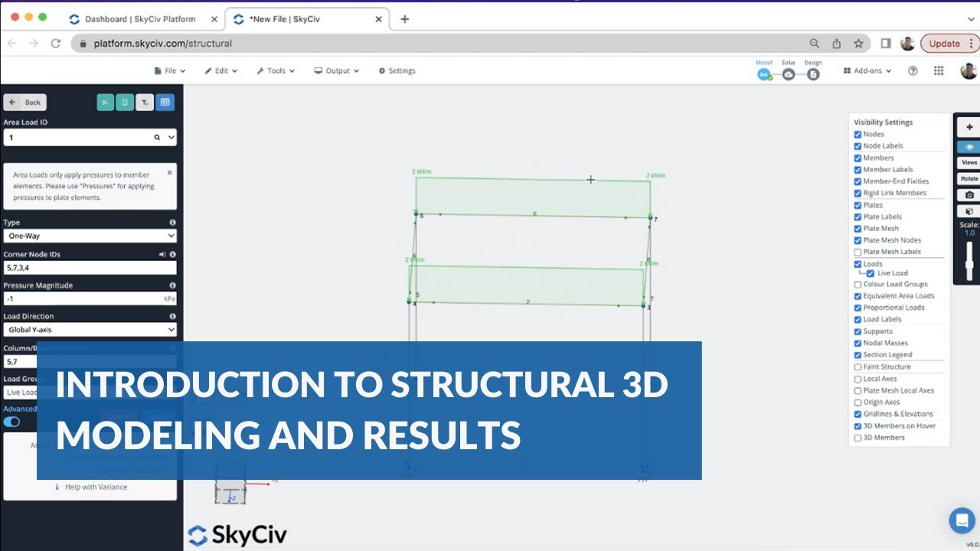Screen dimensions: 980x551
Task: Click the first teal sliders icon in left panel
Action: [106, 102]
